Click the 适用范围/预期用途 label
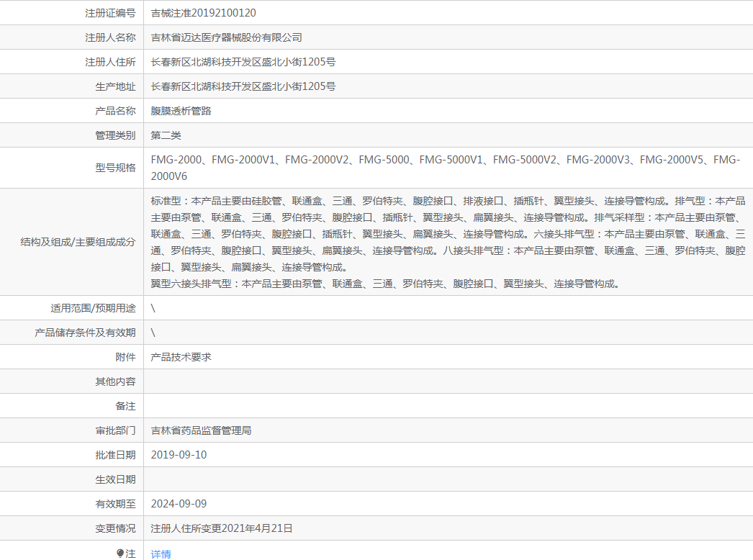This screenshot has height=560, width=753. point(93,308)
